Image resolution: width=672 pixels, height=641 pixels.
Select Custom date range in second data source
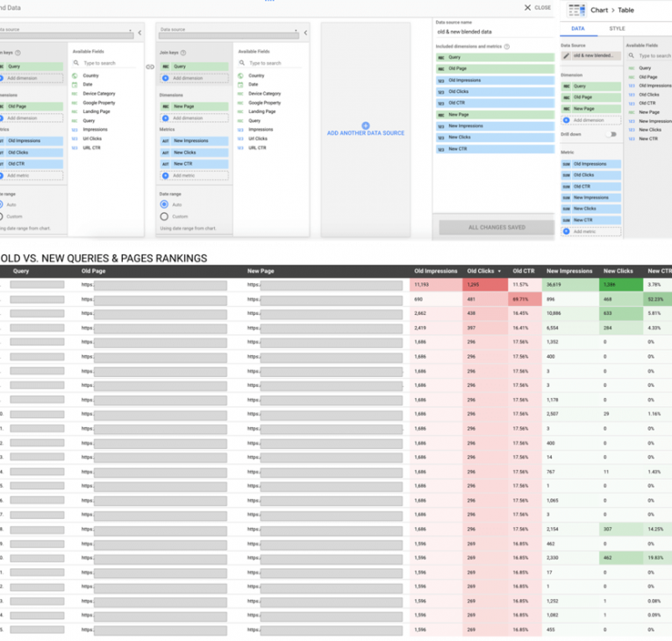pyautogui.click(x=164, y=217)
